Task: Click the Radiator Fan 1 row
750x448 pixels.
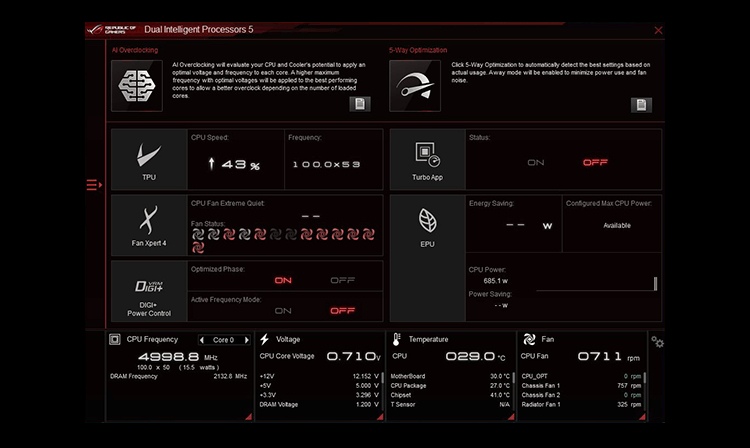Action: (581, 404)
